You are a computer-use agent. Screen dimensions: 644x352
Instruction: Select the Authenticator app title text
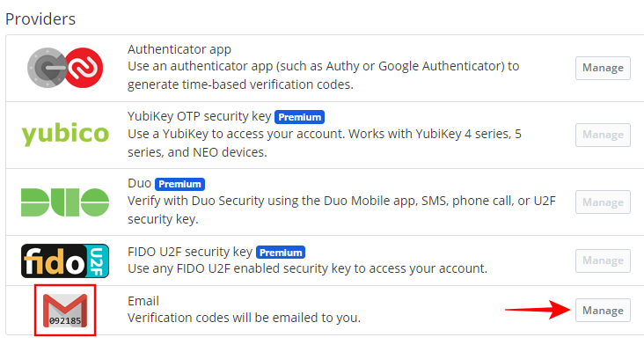[179, 49]
